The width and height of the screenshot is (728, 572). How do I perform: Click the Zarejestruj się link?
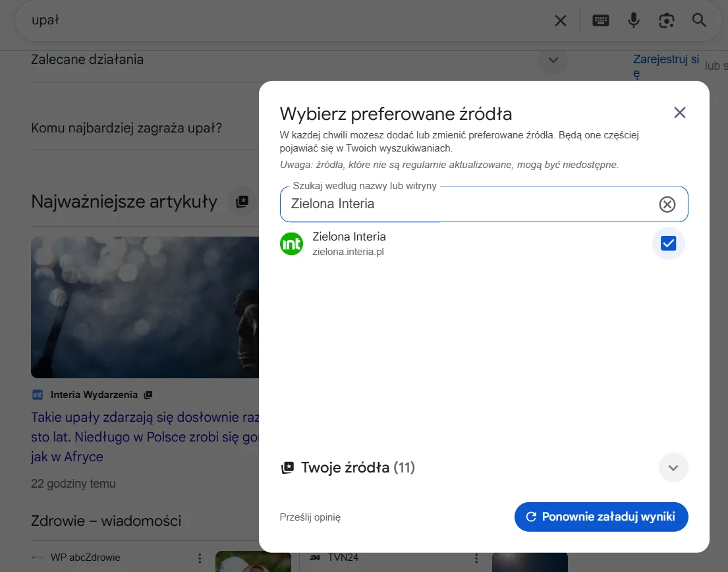click(666, 67)
